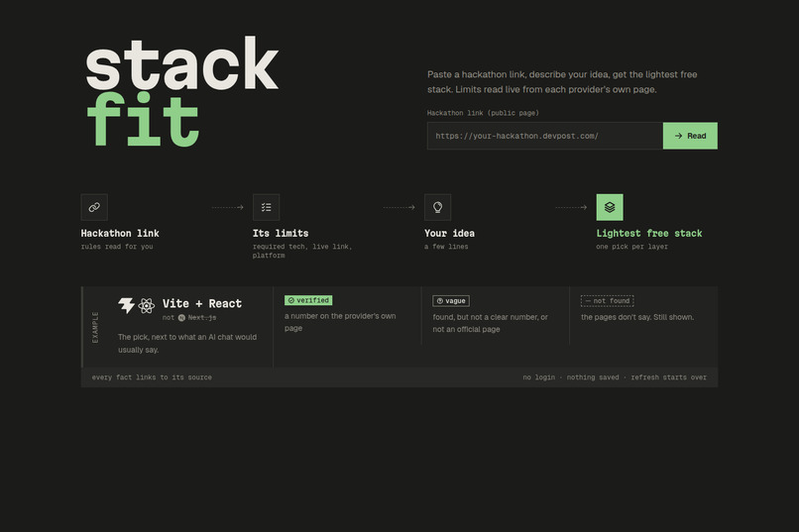Click the struck-through 'Next.js' text
This screenshot has width=799, height=532.
tap(202, 318)
